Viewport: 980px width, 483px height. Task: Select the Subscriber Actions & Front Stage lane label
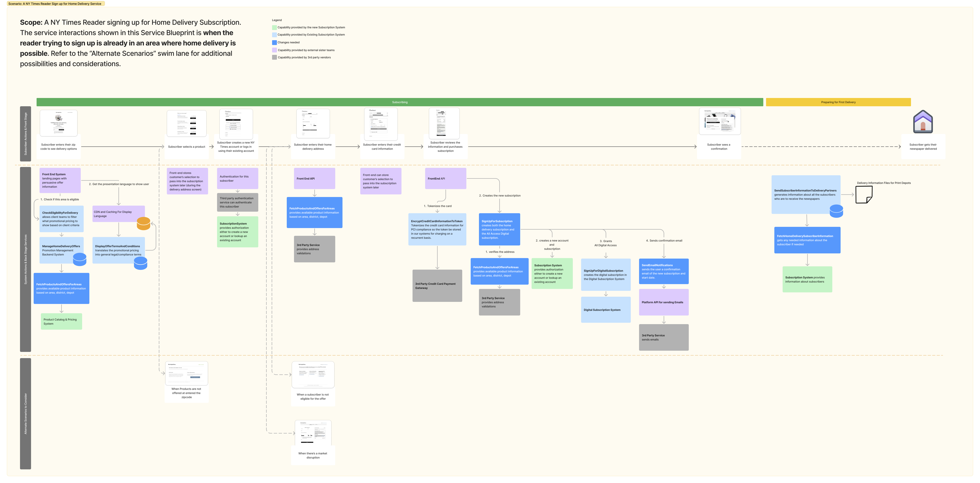point(26,134)
